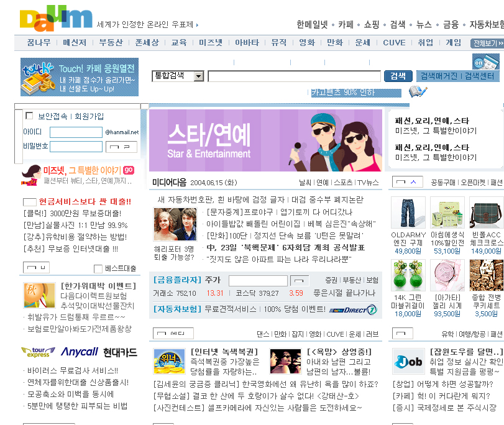504x425 pixels.
Task: Open the 바이러스 무료검사 서비스 link
Action: tap(73, 371)
